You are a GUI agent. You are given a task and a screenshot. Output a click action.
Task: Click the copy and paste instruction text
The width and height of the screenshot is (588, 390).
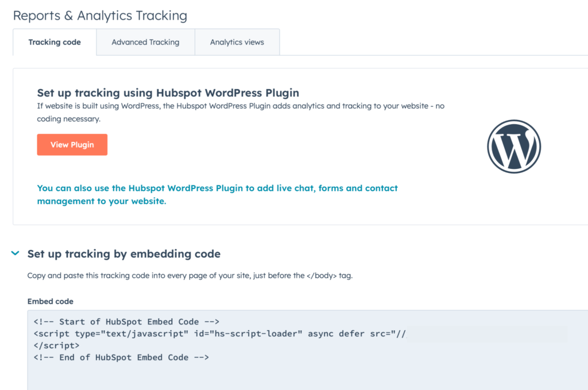click(189, 276)
